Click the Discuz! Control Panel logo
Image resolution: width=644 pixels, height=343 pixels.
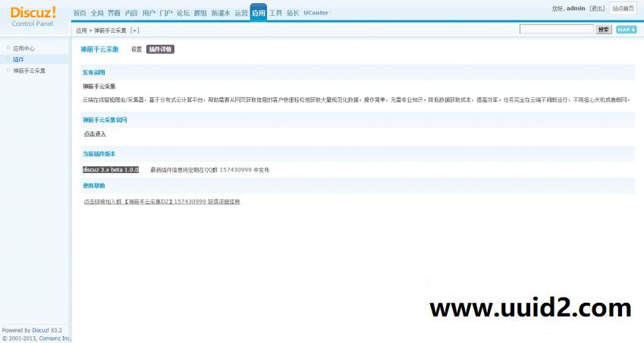pyautogui.click(x=33, y=15)
